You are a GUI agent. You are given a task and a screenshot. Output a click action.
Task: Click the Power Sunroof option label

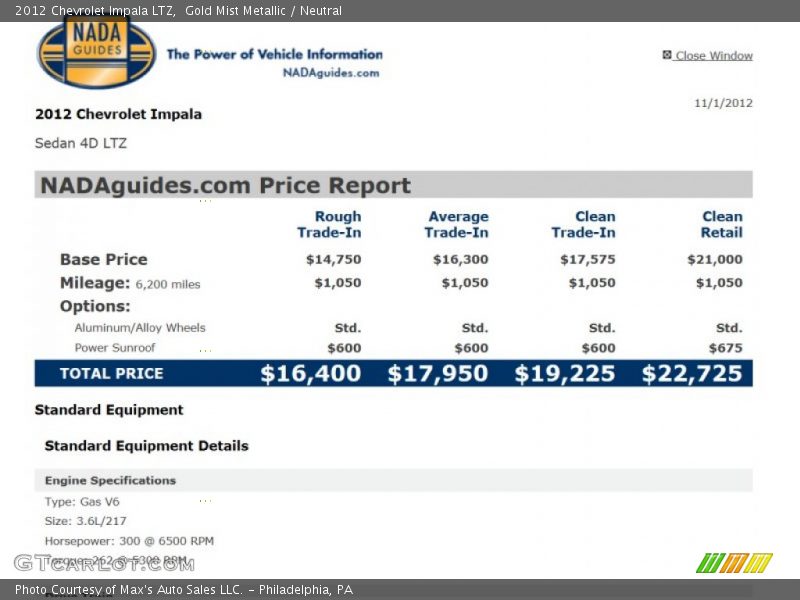pyautogui.click(x=116, y=348)
